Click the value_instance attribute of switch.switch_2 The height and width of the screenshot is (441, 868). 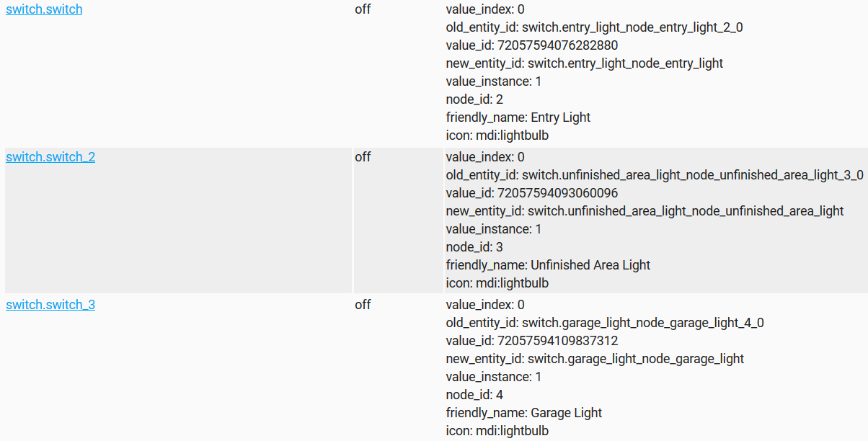point(493,228)
